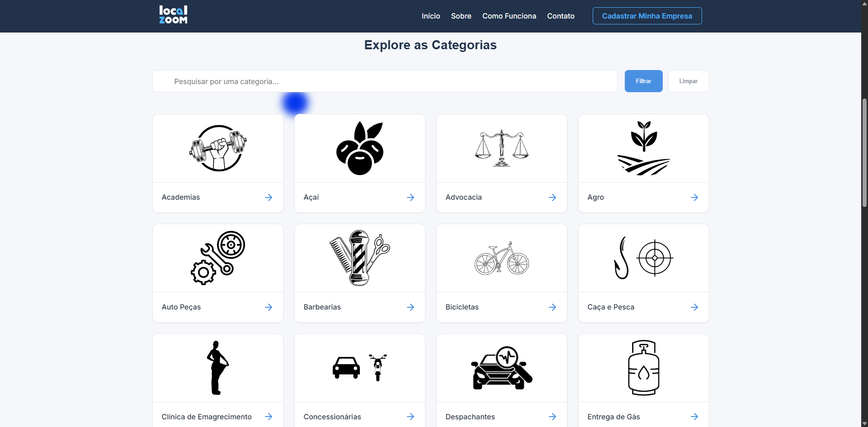Open the Bicicletas bicycle icon
868x427 pixels.
coord(502,258)
